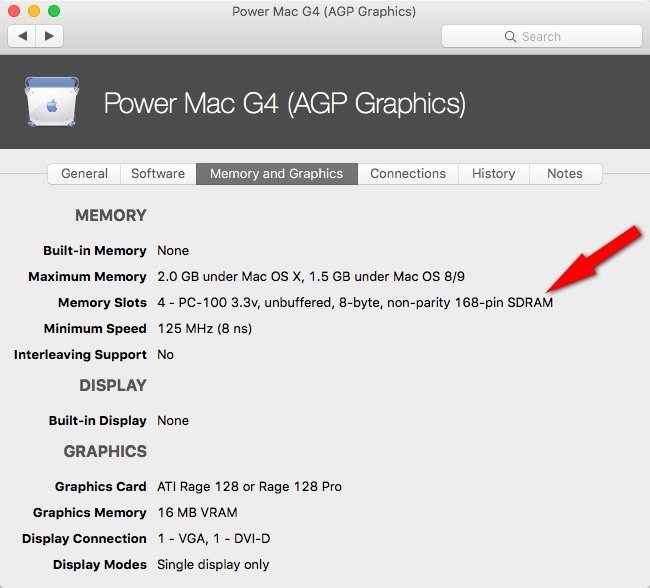Show the History tab
The image size is (650, 588).
pos(493,173)
